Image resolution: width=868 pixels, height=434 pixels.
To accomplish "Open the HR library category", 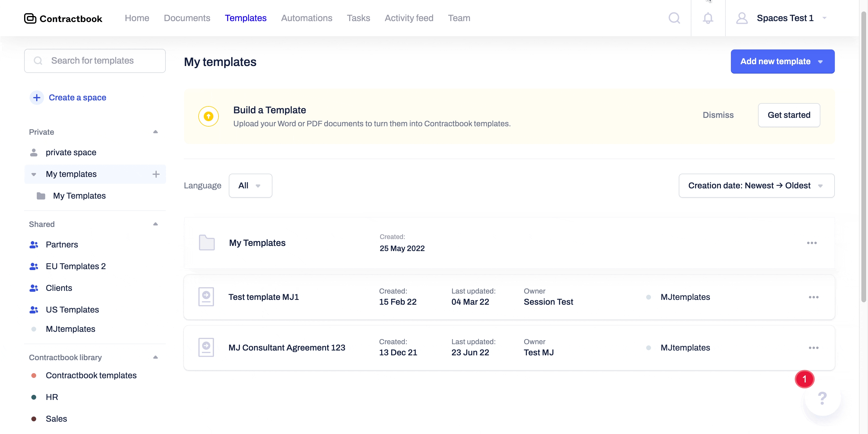I will click(52, 397).
